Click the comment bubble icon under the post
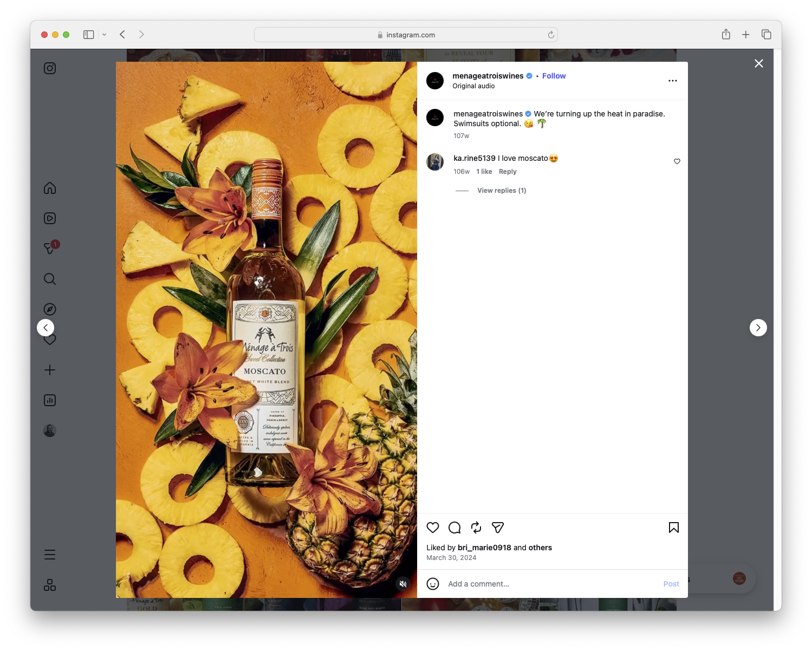The image size is (812, 651). [x=454, y=528]
